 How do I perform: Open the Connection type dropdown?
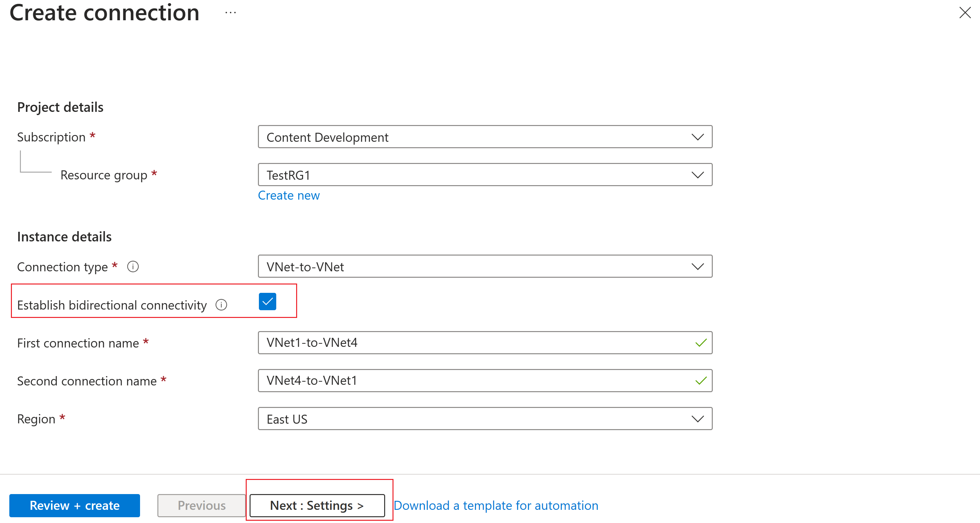pos(485,266)
